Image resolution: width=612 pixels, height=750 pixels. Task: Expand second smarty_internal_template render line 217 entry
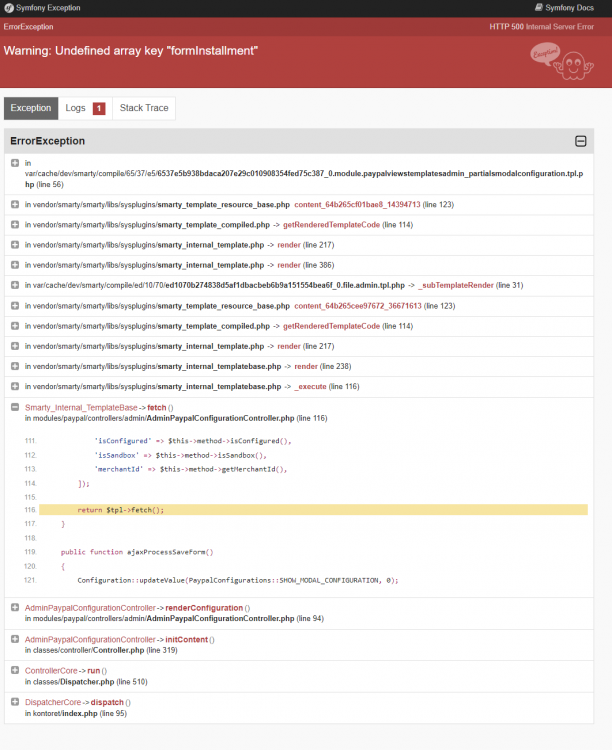tap(15, 346)
